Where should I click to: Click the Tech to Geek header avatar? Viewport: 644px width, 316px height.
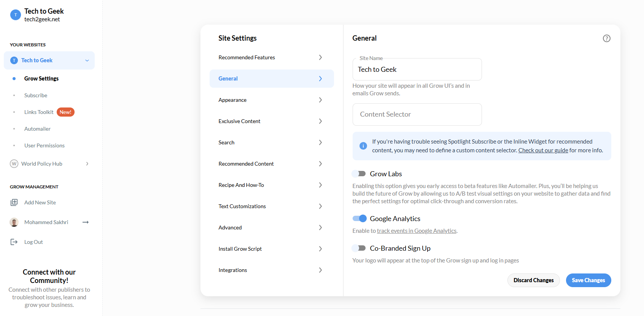[15, 15]
